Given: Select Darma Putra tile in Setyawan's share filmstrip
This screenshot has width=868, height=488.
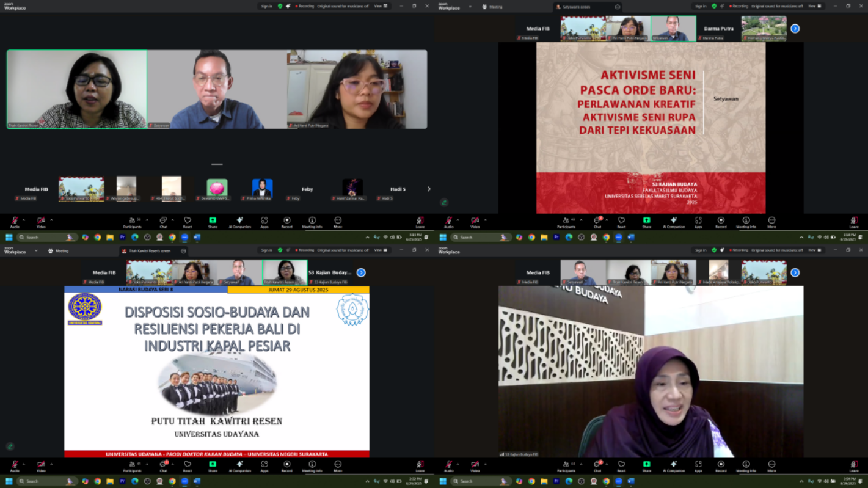Looking at the screenshot, I should pyautogui.click(x=718, y=29).
